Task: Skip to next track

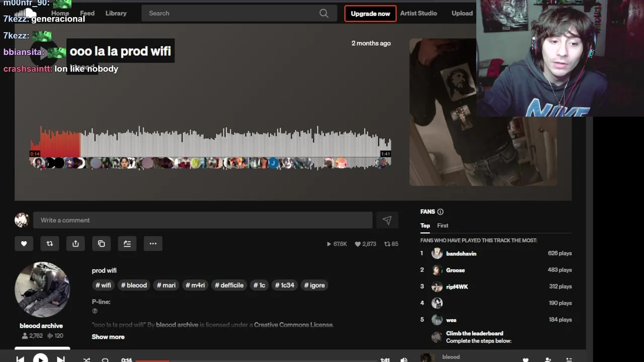Action: pos(60,359)
